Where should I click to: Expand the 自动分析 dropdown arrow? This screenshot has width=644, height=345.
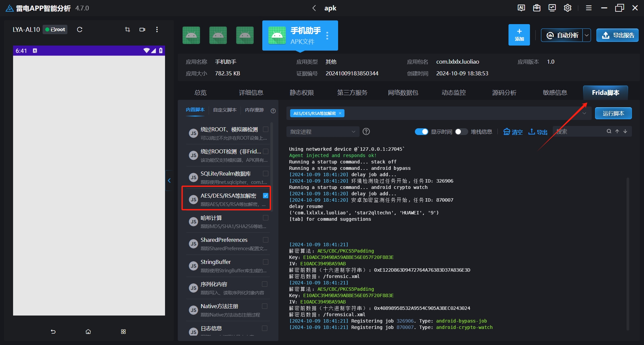(587, 35)
